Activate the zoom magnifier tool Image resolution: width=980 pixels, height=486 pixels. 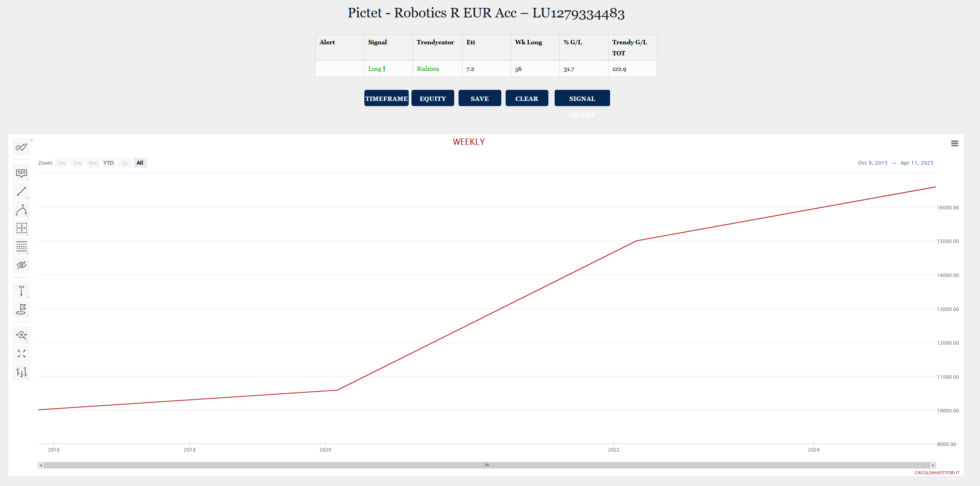tap(21, 335)
